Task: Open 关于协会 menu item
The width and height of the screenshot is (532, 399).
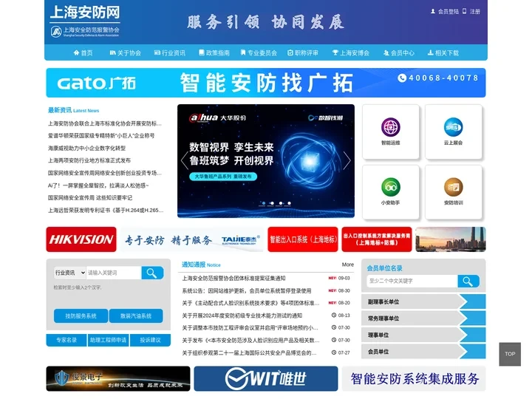Action: [x=125, y=53]
